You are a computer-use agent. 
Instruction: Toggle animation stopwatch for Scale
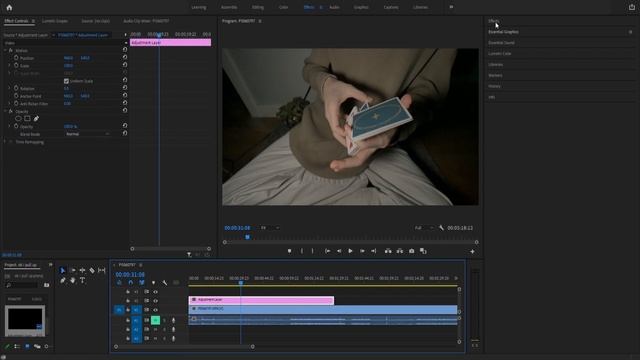(16, 65)
